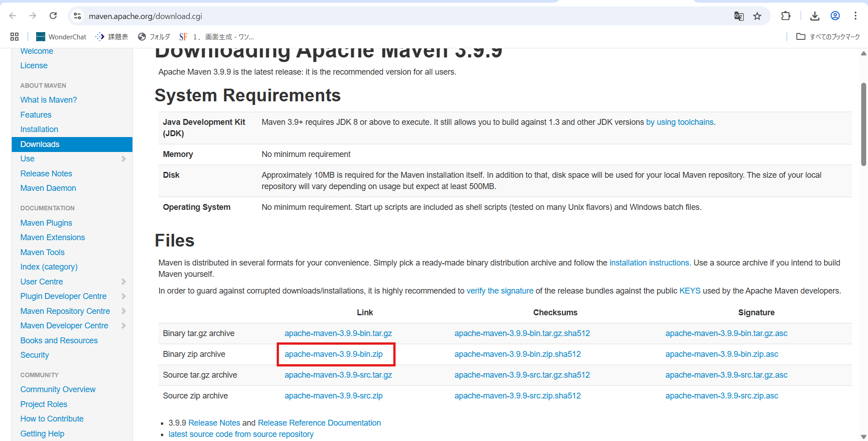Open the KEYS link

pos(690,291)
